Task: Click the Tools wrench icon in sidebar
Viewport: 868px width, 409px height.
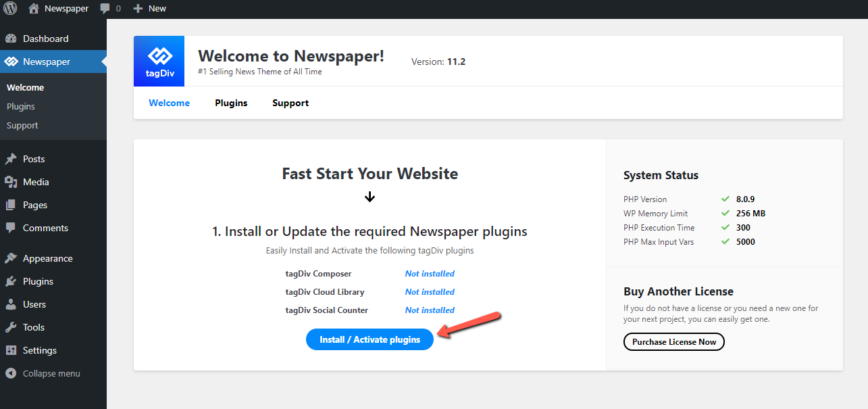Action: tap(11, 327)
